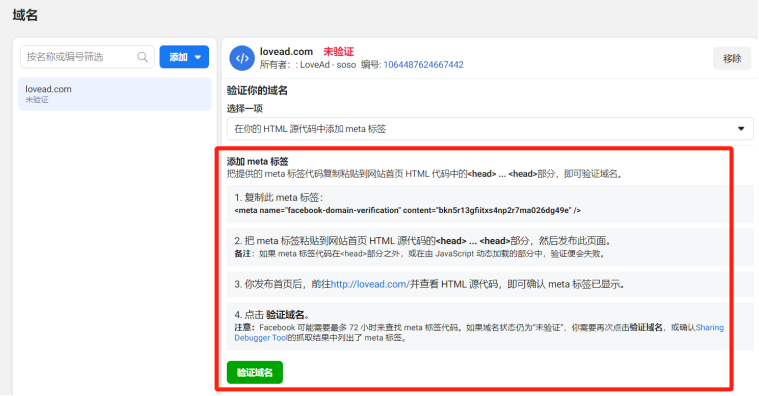This screenshot has height=396, width=759.
Task: Select lovead.com in the domain list
Action: pyautogui.click(x=115, y=94)
